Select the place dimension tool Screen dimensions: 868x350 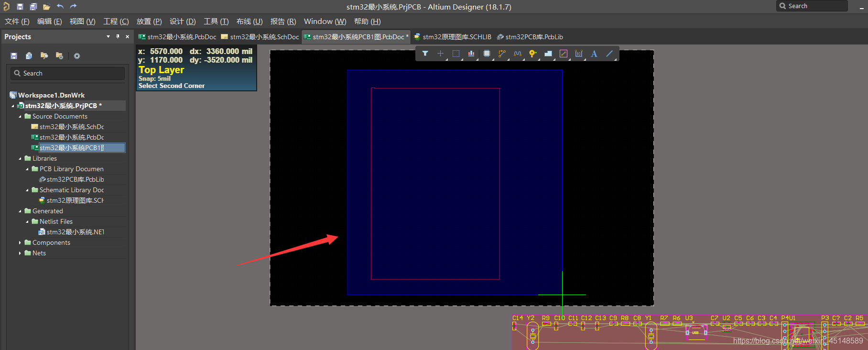point(579,54)
